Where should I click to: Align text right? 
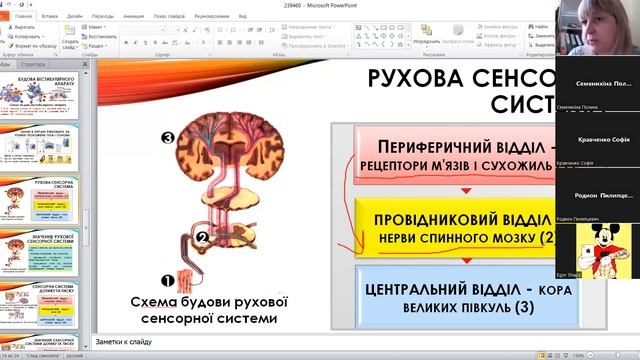[x=240, y=43]
